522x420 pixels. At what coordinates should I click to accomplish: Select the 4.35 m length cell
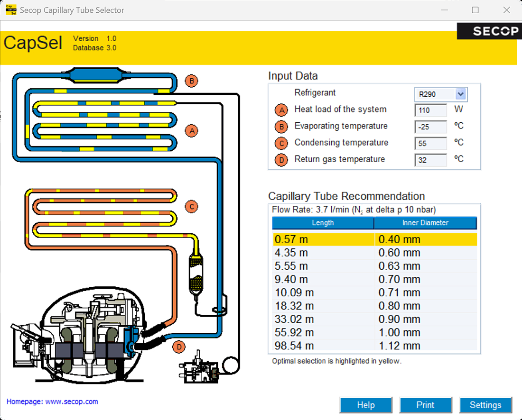[324, 253]
